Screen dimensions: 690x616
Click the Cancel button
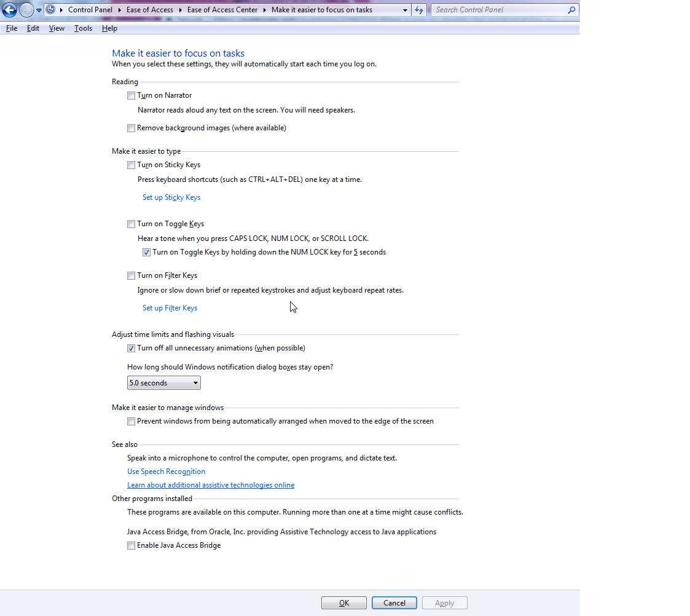point(394,603)
